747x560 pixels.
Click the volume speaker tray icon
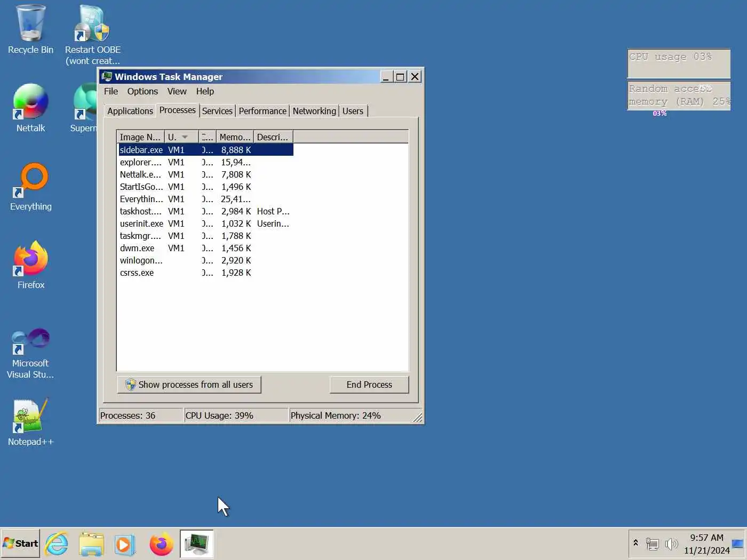click(x=671, y=544)
